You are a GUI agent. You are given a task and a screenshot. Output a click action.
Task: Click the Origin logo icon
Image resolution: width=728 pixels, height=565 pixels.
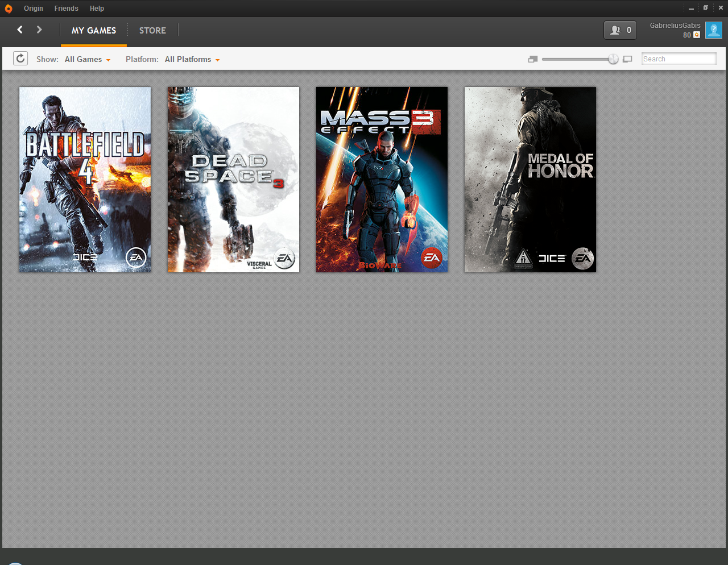tap(9, 9)
